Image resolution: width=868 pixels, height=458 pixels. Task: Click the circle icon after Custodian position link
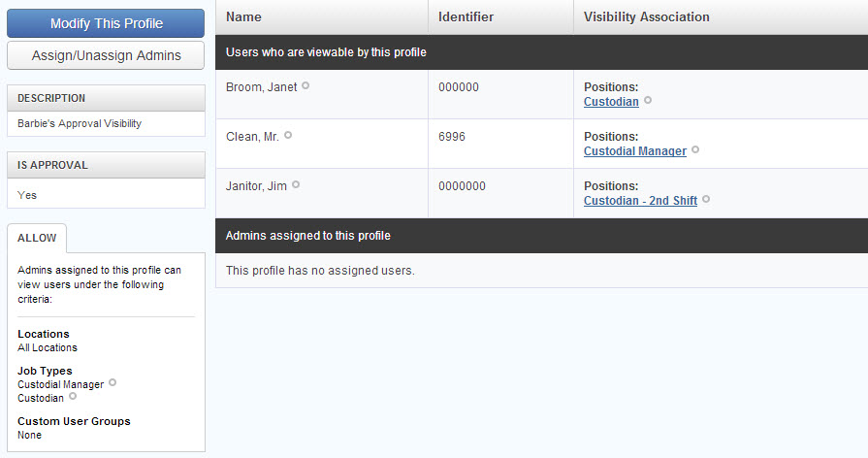648,100
